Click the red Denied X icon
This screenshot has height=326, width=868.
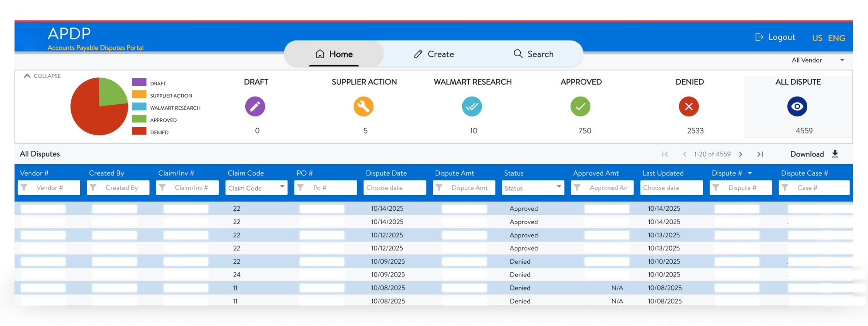689,106
